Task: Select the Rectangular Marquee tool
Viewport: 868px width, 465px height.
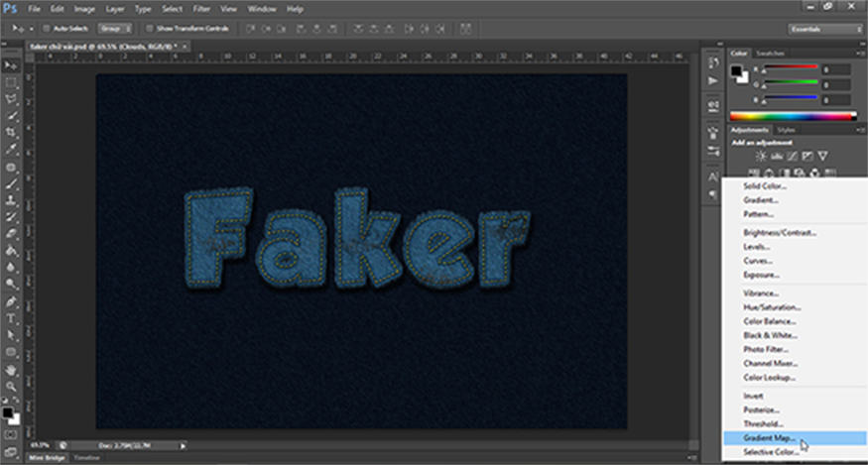Action: [x=11, y=82]
